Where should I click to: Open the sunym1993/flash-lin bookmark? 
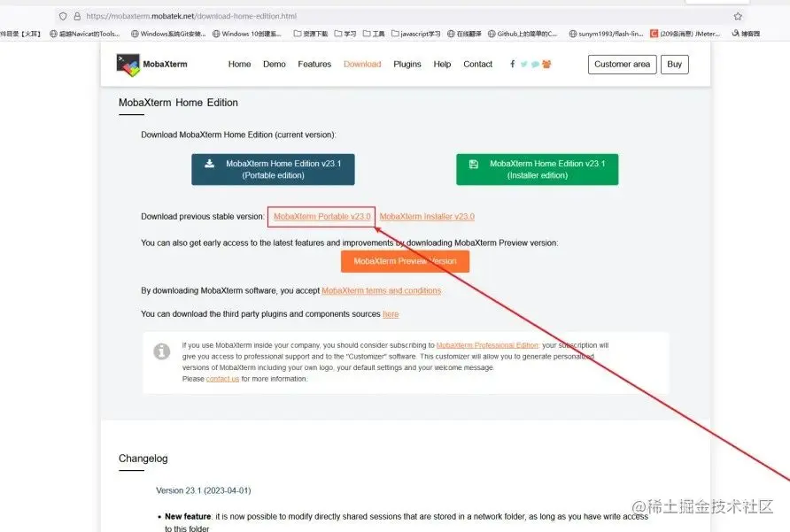click(606, 34)
